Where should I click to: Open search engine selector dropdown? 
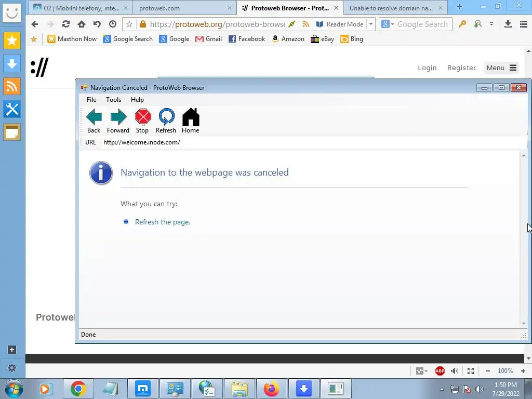(388, 24)
